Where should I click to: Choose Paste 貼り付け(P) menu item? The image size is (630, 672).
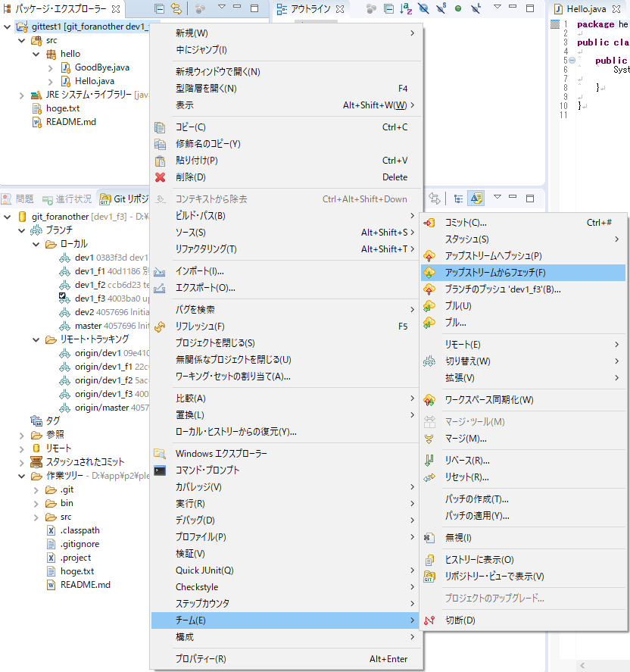(x=286, y=161)
